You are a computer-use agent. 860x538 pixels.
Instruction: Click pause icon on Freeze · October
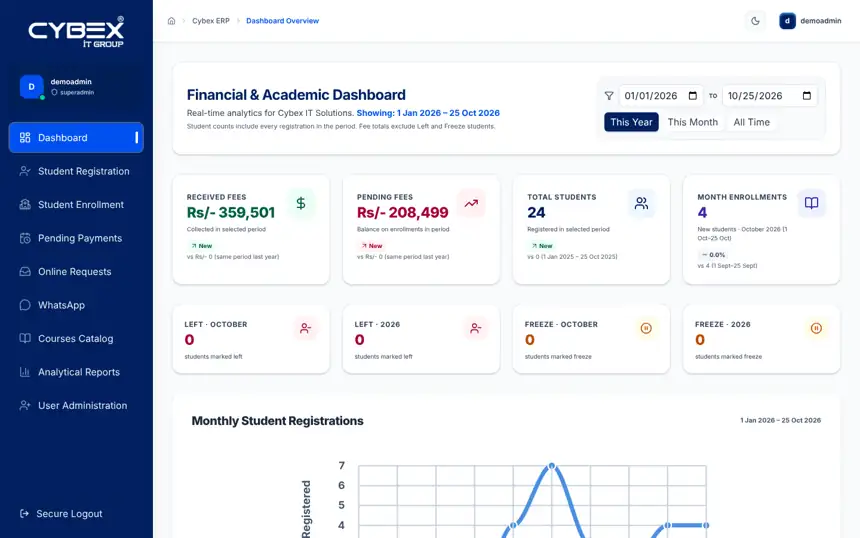coord(646,329)
